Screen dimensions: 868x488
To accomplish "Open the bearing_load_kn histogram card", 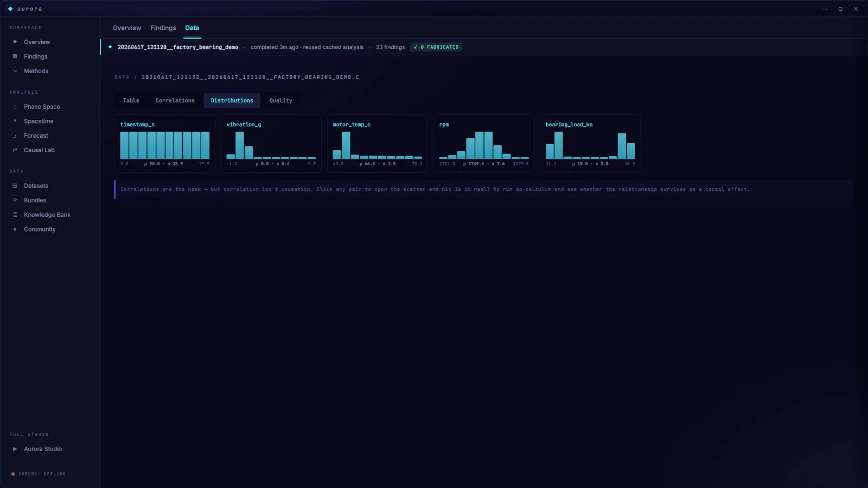I will [590, 144].
